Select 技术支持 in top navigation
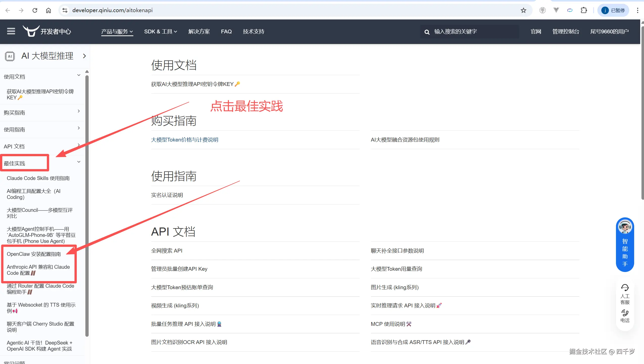The image size is (644, 364). point(253,32)
